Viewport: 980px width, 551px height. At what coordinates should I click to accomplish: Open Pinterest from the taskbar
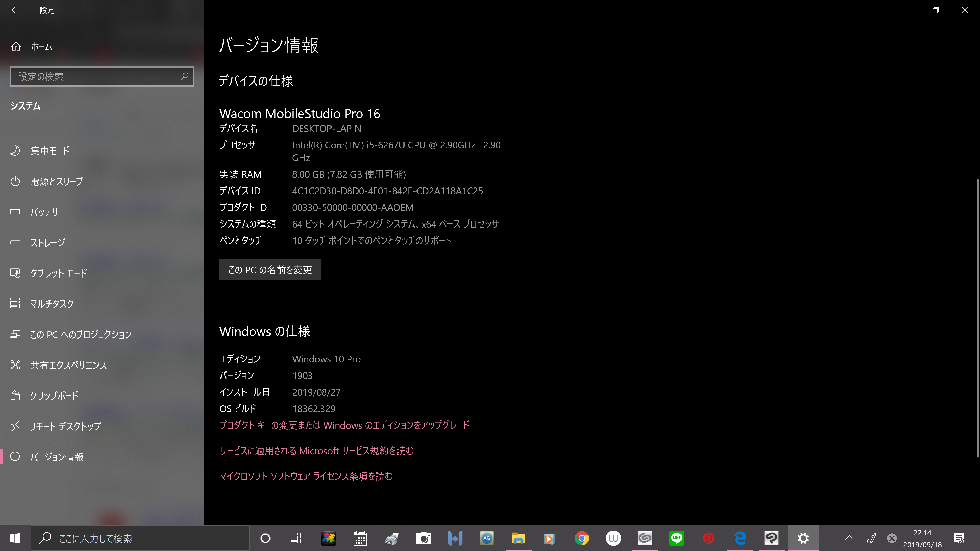click(x=708, y=538)
